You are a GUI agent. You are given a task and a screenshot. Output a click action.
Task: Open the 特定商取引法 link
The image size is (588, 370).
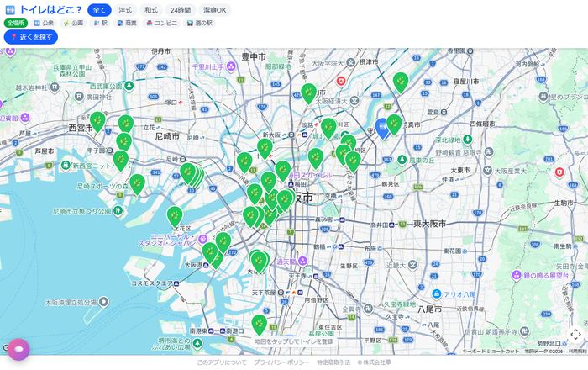click(333, 362)
